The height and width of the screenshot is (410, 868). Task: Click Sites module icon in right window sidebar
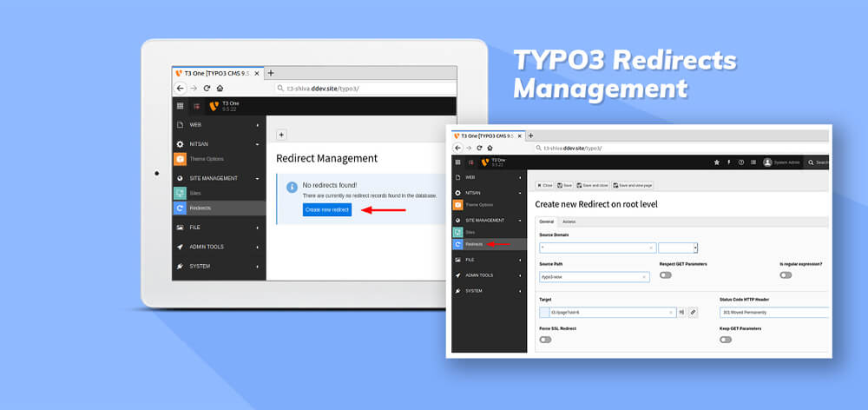pos(457,232)
